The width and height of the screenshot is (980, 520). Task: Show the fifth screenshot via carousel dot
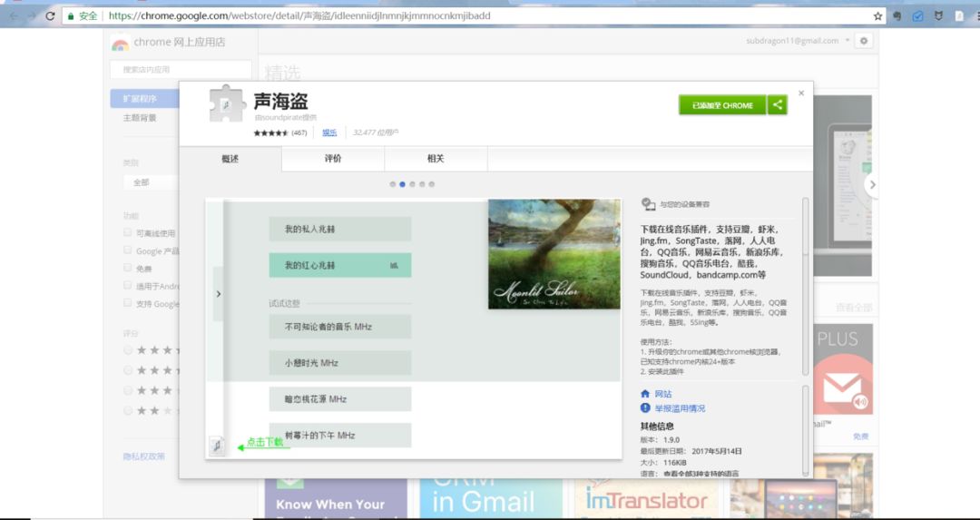[x=431, y=184]
